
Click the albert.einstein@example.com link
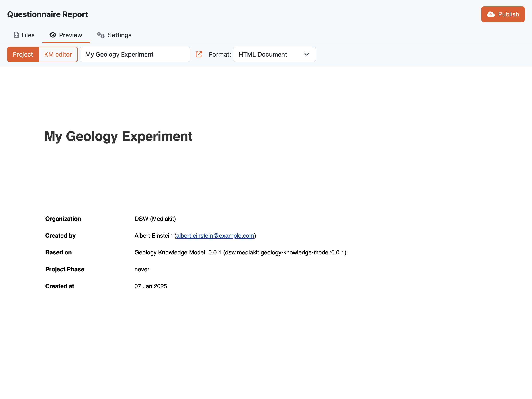(215, 235)
